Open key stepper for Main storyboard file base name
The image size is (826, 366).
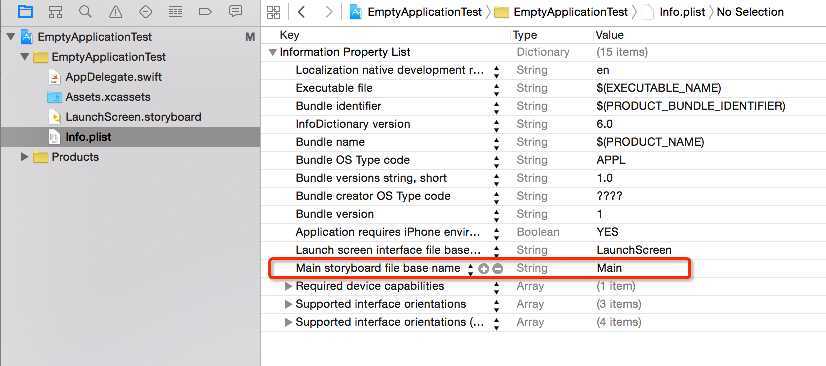click(x=470, y=269)
